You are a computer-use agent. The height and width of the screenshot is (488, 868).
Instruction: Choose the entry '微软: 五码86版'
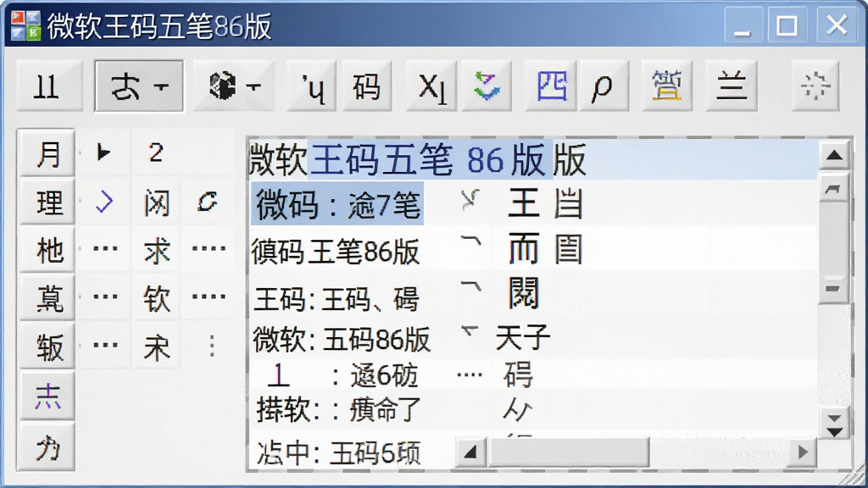point(341,339)
